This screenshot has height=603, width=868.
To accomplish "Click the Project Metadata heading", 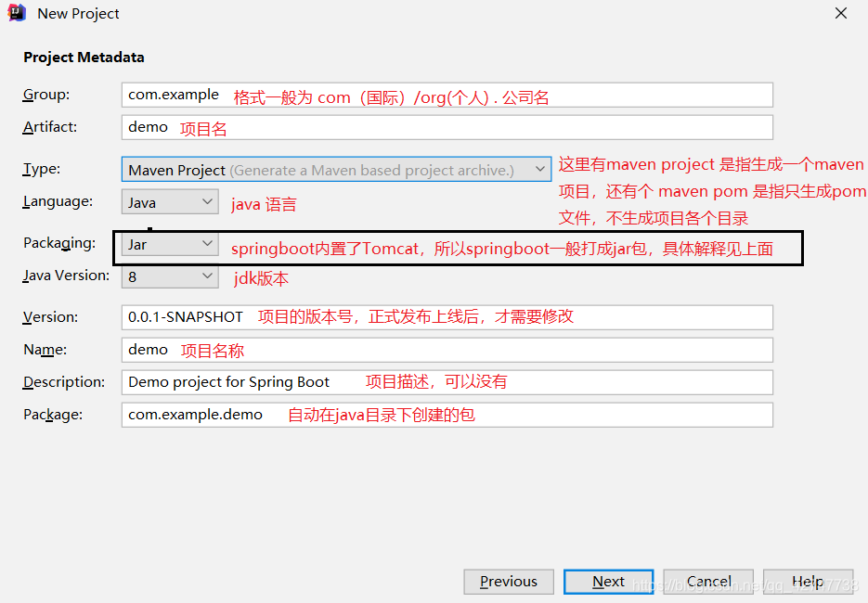I will tap(84, 57).
